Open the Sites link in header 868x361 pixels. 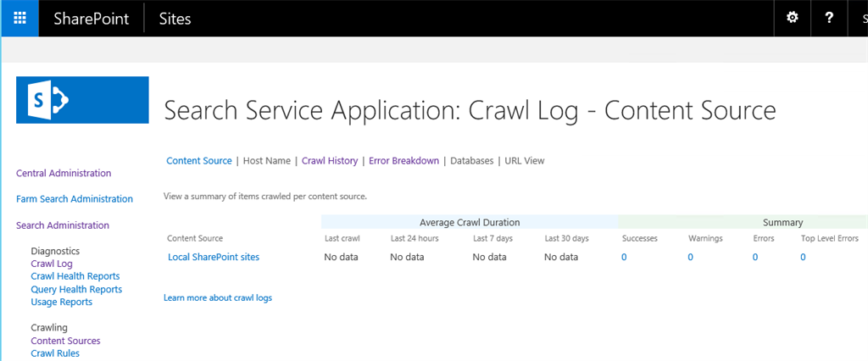[175, 19]
